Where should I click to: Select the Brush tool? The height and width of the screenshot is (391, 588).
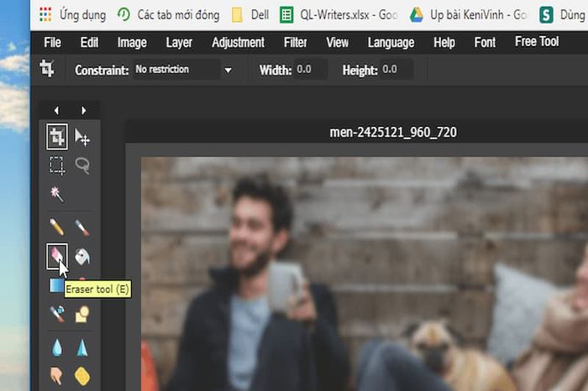tap(82, 227)
